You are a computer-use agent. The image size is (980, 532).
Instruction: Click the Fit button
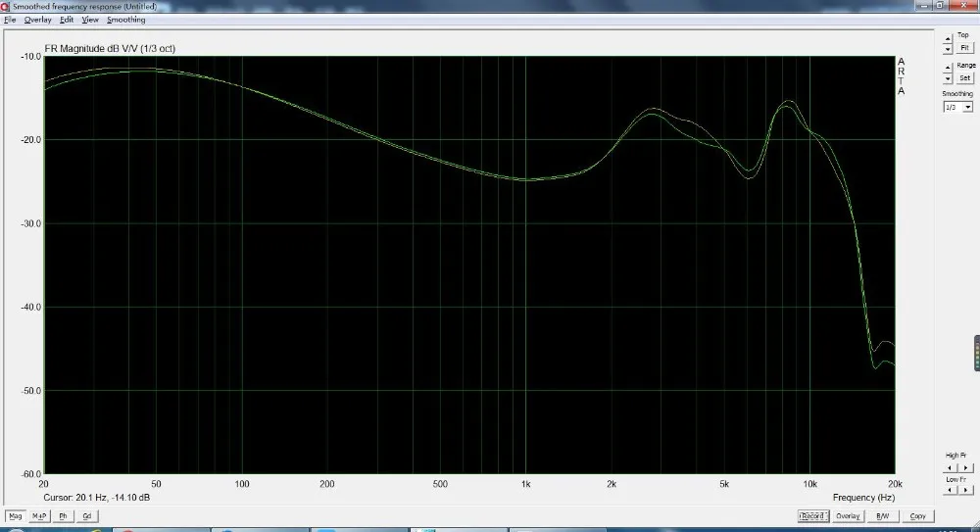click(x=964, y=47)
